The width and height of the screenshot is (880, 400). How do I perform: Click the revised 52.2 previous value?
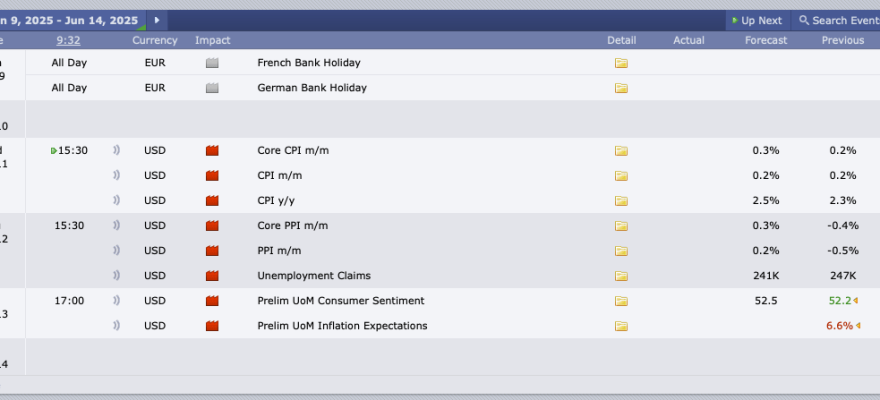(840, 300)
